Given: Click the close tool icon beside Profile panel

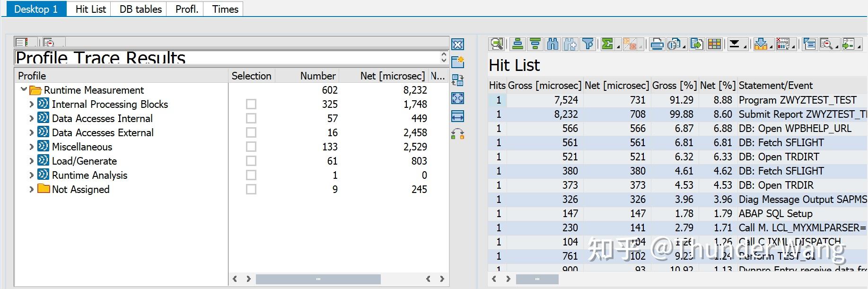Looking at the screenshot, I should (x=457, y=44).
